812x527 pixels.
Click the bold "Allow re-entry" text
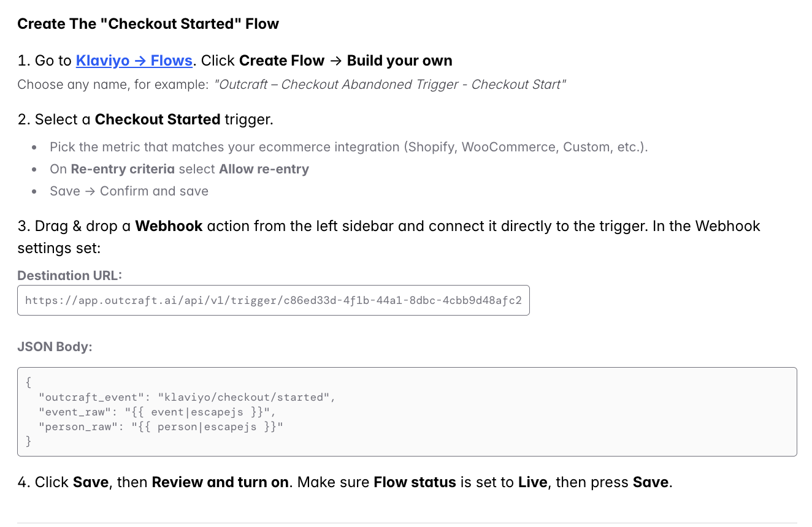(264, 169)
